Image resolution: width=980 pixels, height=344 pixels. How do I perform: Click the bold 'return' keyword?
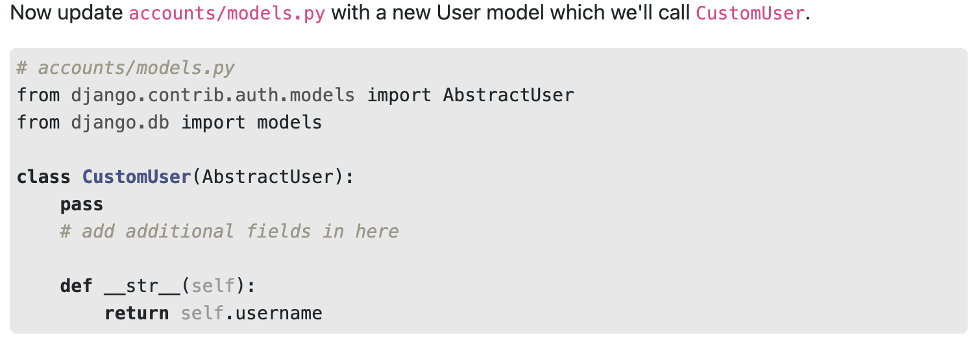(136, 313)
